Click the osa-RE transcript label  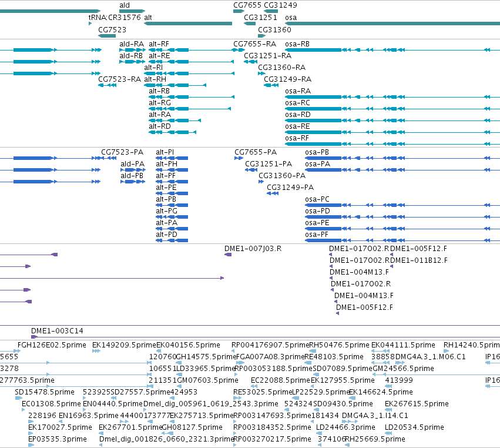297,126
